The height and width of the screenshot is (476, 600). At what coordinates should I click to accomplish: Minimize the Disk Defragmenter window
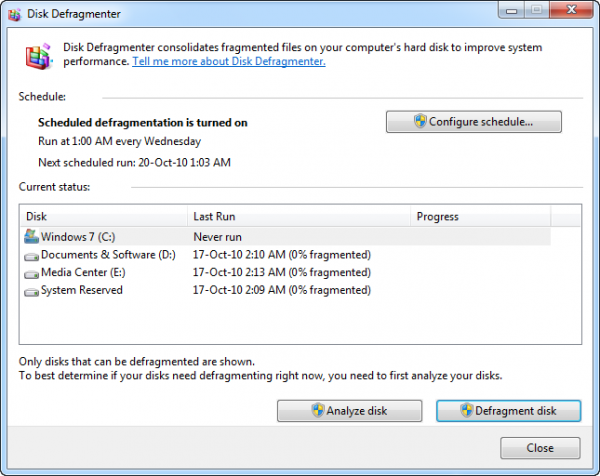pos(513,11)
